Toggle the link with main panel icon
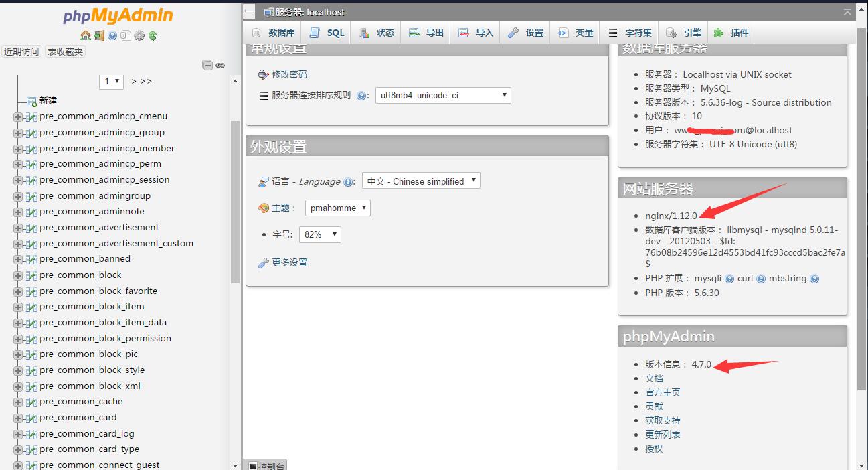This screenshot has height=470, width=868. pos(220,65)
